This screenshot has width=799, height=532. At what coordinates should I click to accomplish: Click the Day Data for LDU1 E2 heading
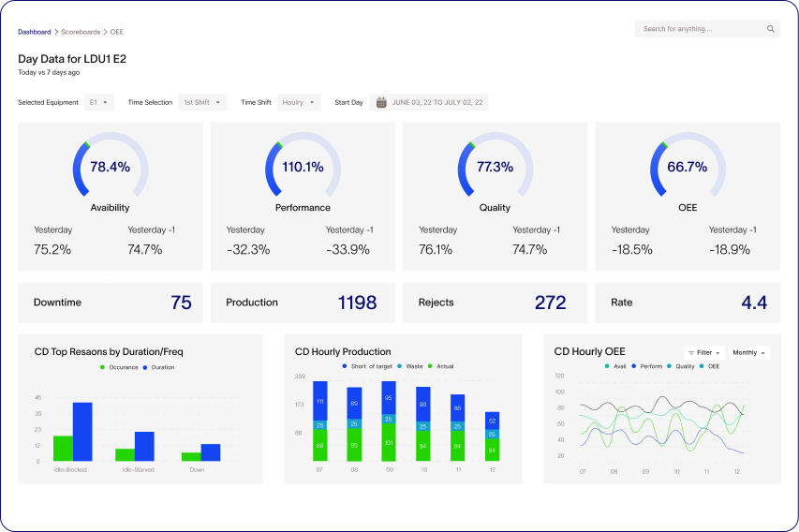pos(72,59)
